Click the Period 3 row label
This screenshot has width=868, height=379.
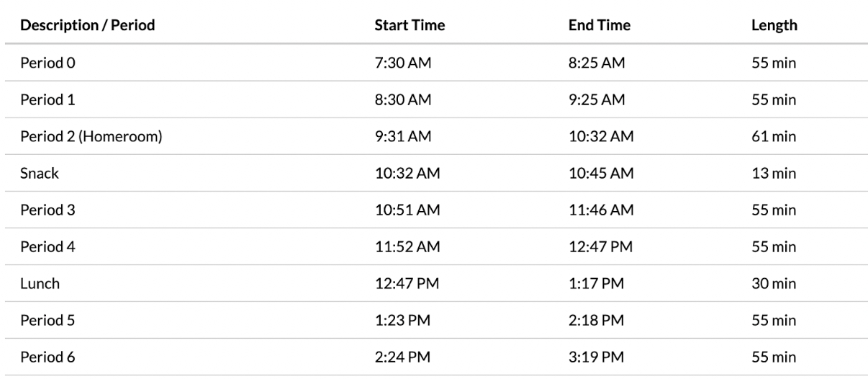click(48, 210)
